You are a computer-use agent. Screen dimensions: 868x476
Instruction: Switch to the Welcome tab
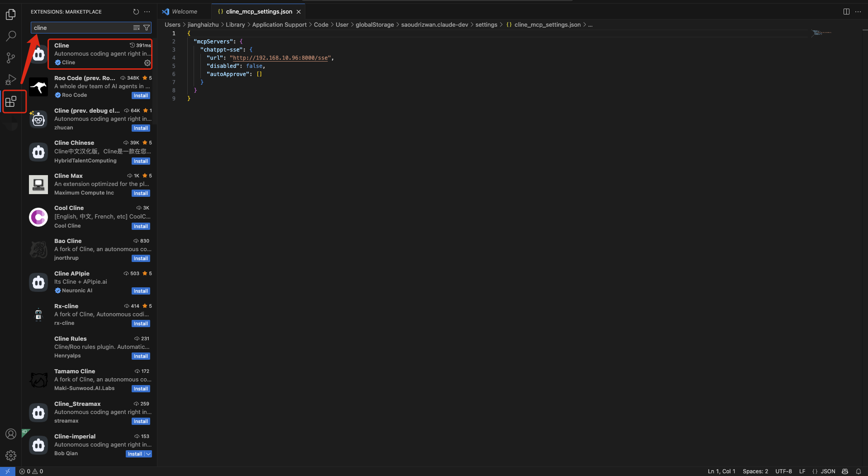click(x=185, y=11)
